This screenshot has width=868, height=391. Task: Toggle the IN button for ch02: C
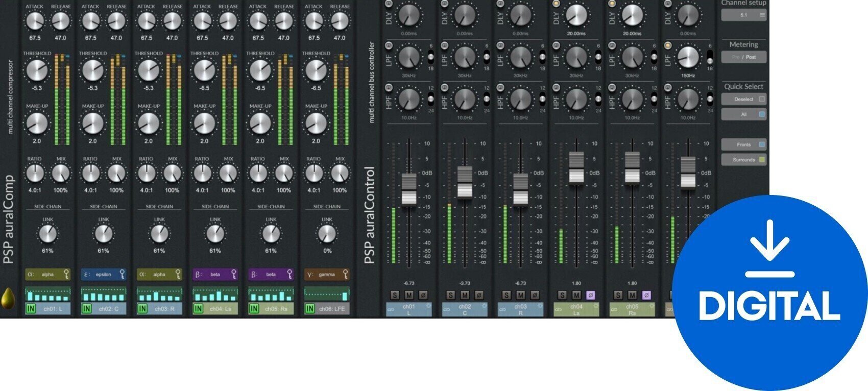[x=86, y=308]
